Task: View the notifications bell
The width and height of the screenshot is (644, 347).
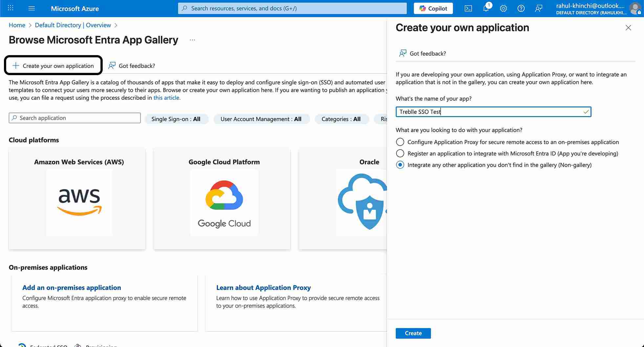Action: (x=486, y=8)
